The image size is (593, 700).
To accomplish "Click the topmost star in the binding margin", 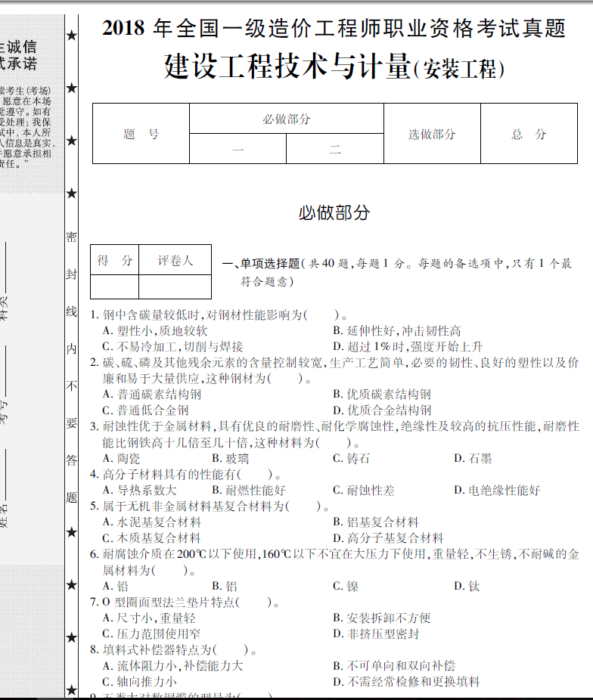I will click(x=71, y=36).
